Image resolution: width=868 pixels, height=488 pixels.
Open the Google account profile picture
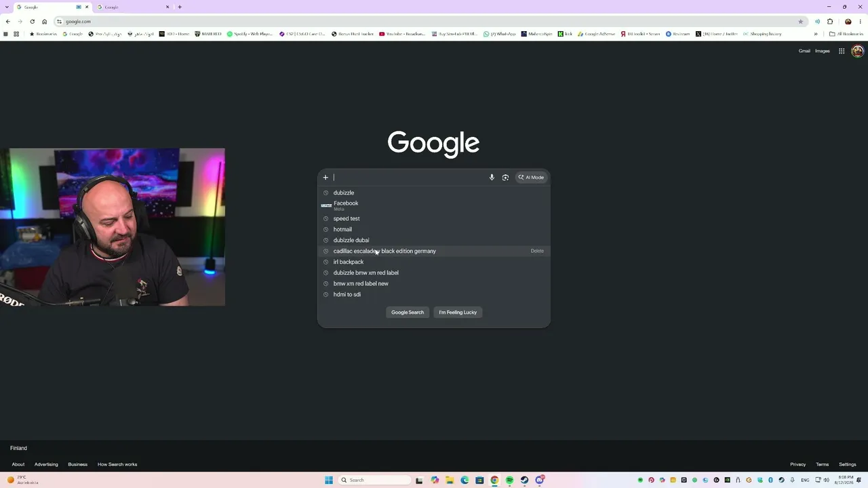pos(857,51)
